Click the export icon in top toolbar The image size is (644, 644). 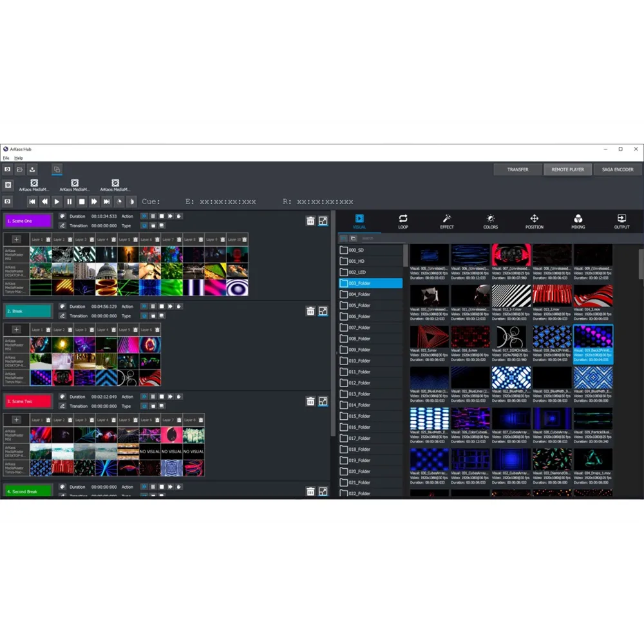pos(32,169)
